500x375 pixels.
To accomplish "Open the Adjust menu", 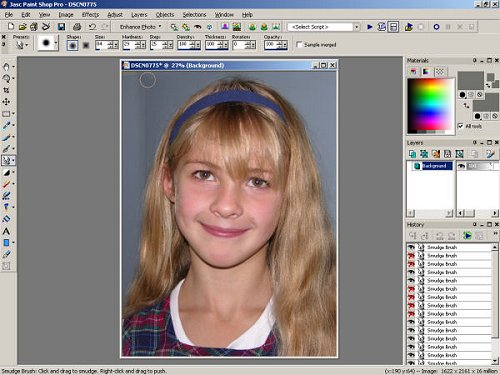I will (115, 15).
